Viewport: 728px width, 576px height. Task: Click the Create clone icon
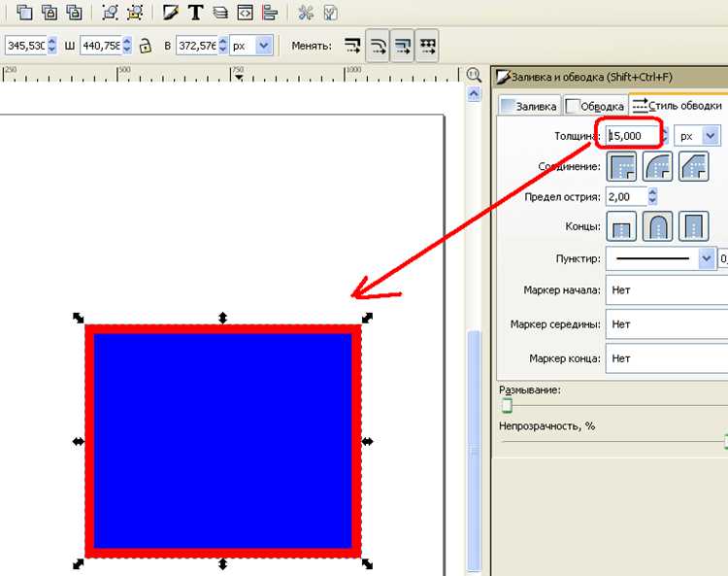(50, 13)
